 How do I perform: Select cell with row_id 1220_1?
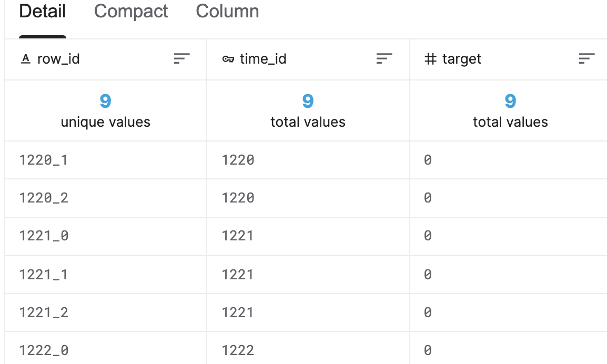(44, 160)
